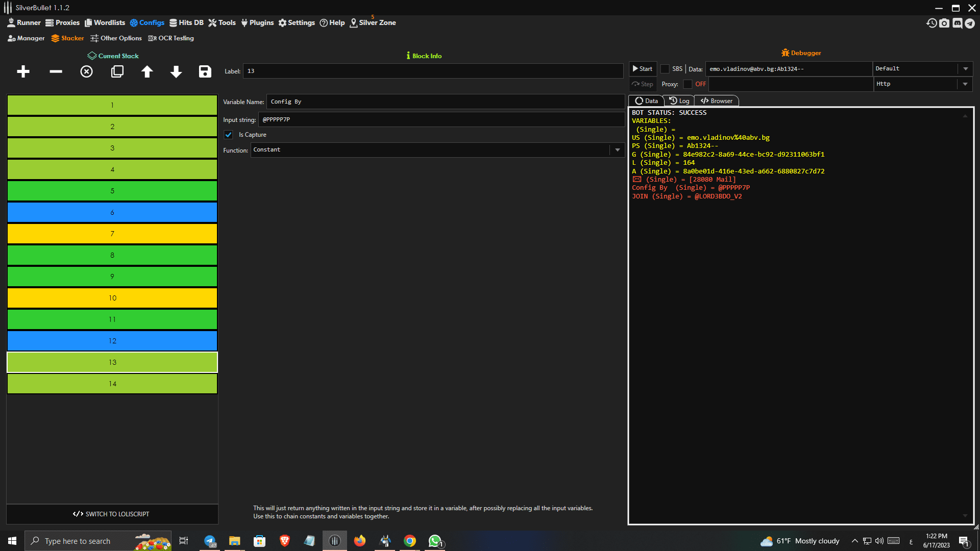Expand the Function Constant dropdown

click(618, 150)
